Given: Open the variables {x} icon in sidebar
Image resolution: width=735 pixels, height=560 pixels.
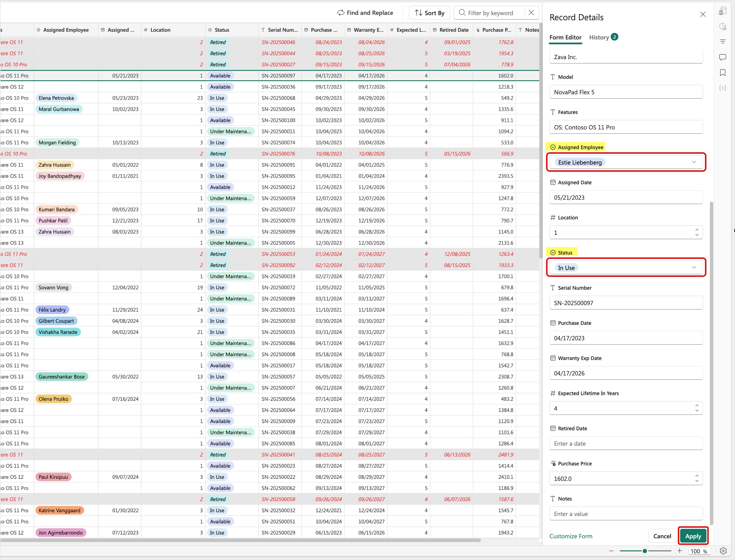Looking at the screenshot, I should (722, 88).
